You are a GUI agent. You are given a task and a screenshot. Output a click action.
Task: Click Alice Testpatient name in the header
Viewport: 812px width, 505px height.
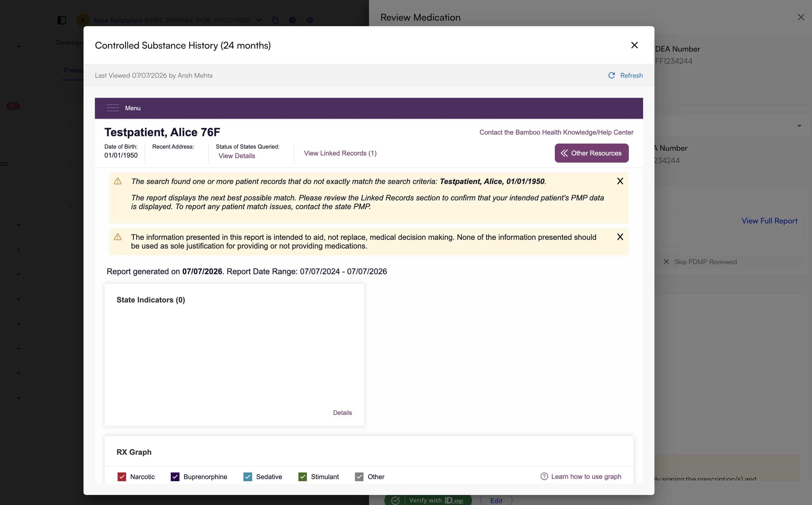pyautogui.click(x=118, y=20)
